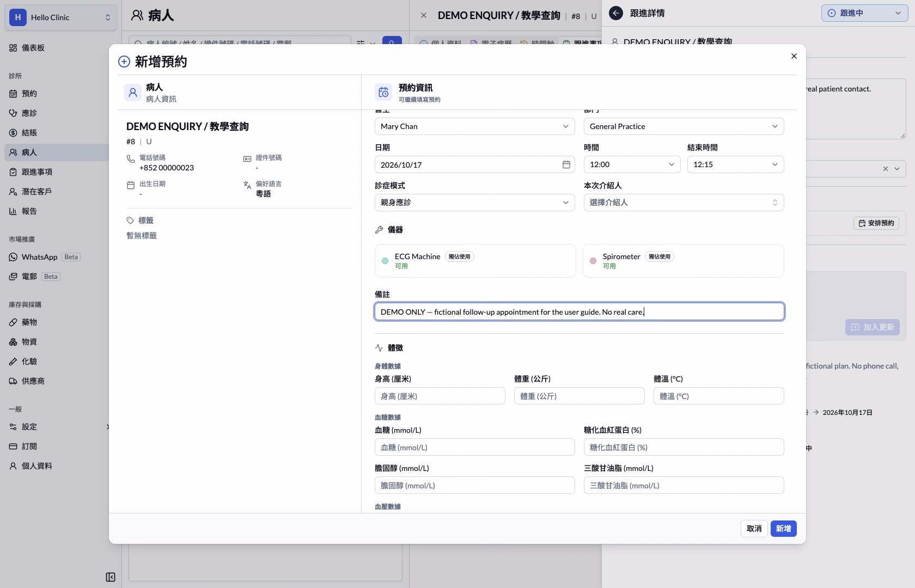Open the General Practice department dropdown
The image size is (915, 588).
pos(684,126)
